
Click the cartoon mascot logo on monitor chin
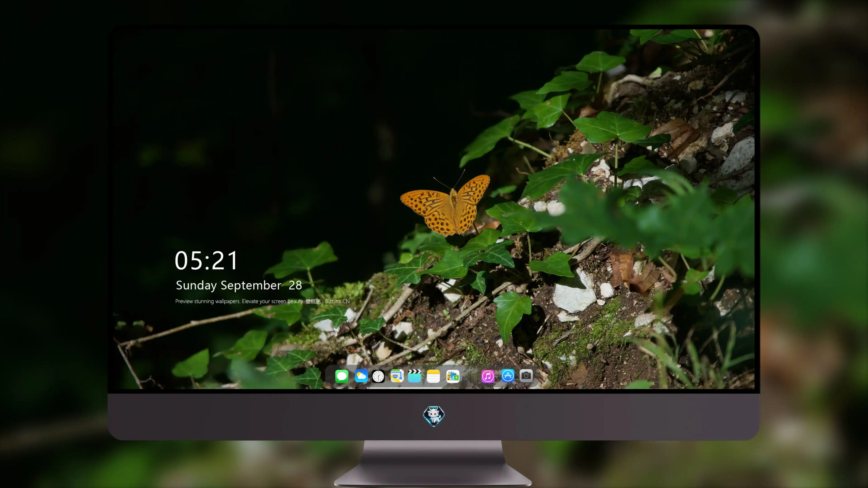tap(434, 416)
